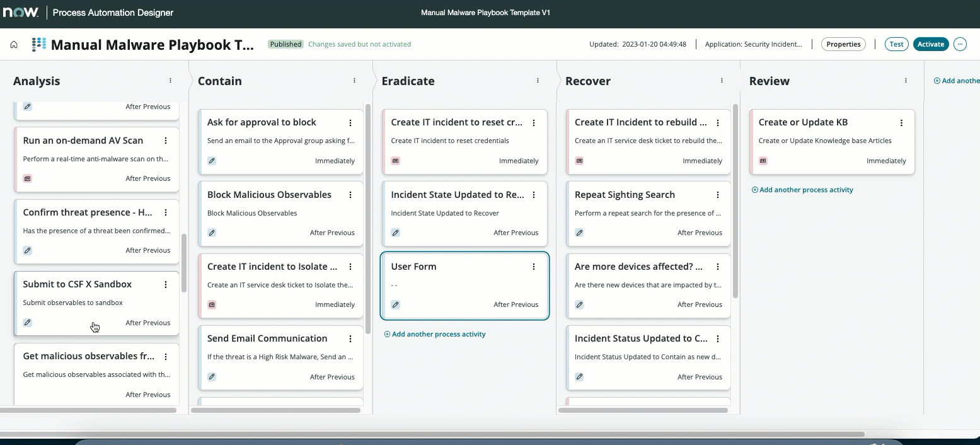
Task: Click the Contain lane horizontal scrollbar
Action: click(275, 410)
